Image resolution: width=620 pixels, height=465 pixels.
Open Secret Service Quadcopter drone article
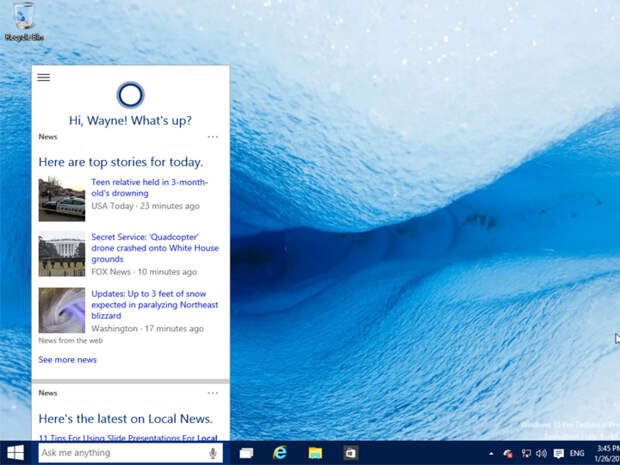[155, 248]
